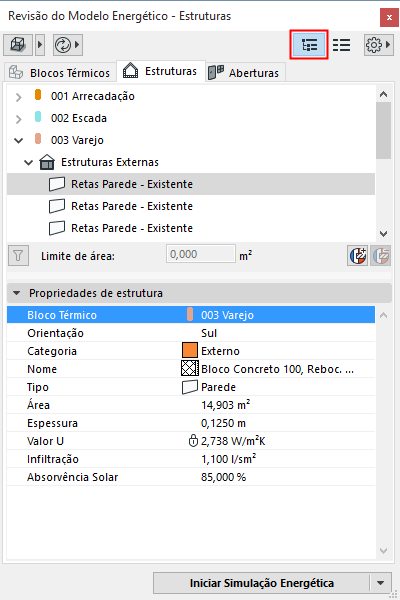
Task: Close the Revisão do Modelo Energético window
Action: pos(389,17)
